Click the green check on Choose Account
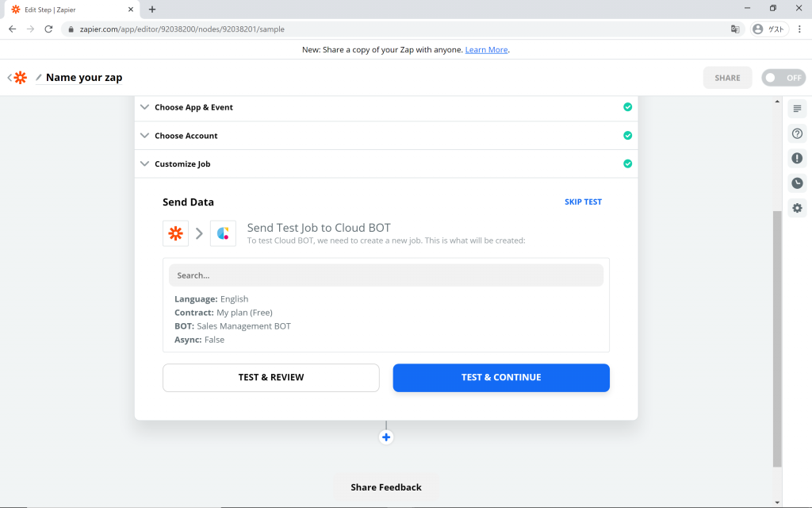This screenshot has width=812, height=508. point(628,135)
